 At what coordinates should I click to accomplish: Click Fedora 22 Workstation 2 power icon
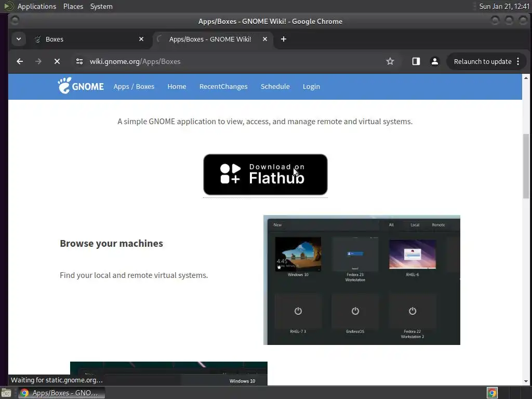coord(412,311)
